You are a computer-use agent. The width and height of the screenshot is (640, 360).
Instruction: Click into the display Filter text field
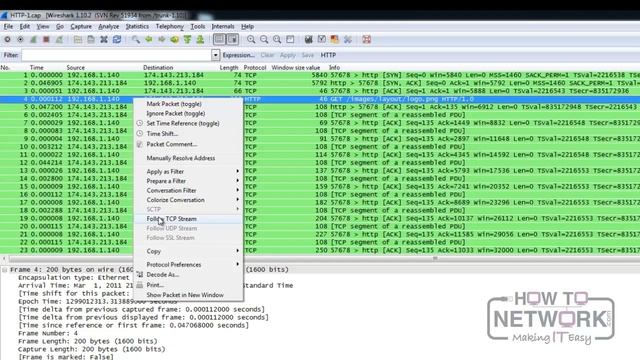click(116, 55)
